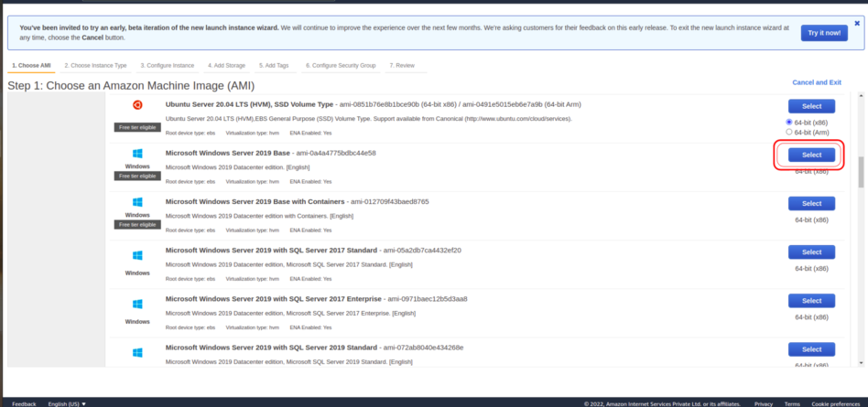Click AMI ID ami-0a4a4775bdbc44e58
The image size is (868, 407).
click(x=336, y=153)
